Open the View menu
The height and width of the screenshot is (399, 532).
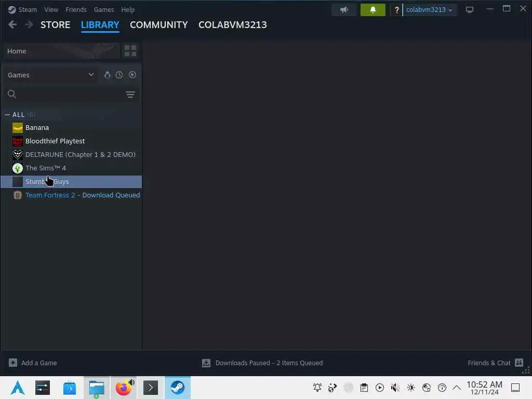click(51, 9)
